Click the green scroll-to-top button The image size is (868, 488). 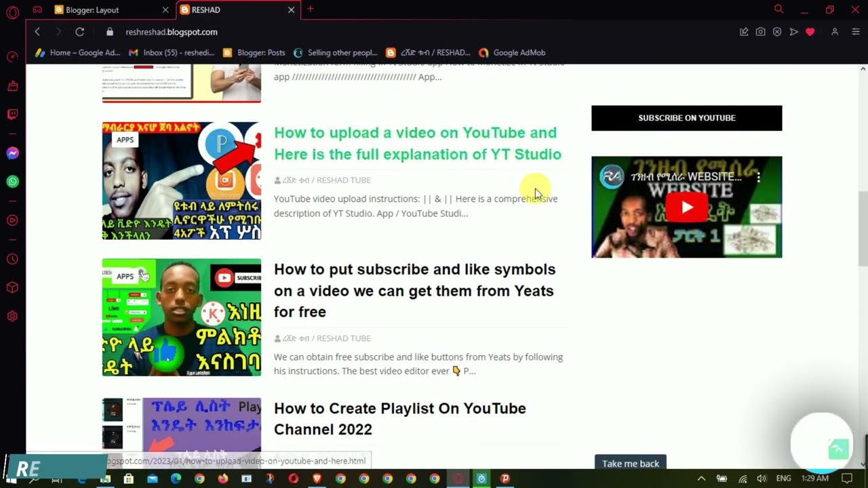pyautogui.click(x=838, y=449)
